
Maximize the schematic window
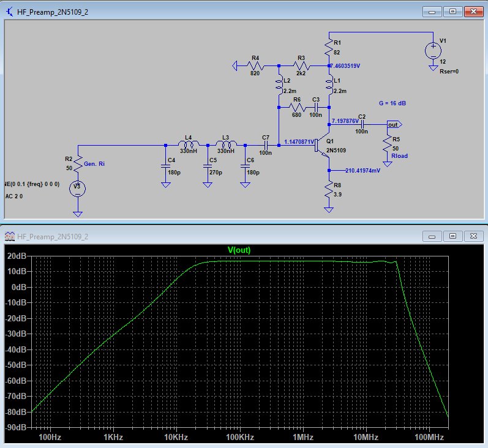coord(452,12)
